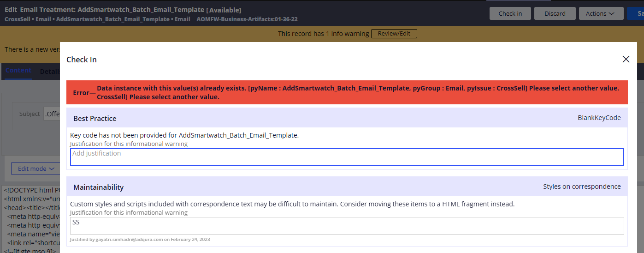This screenshot has width=644, height=253.
Task: Open the Details tab
Action: coord(49,72)
